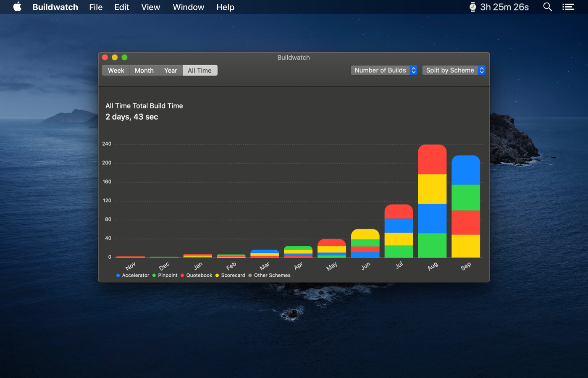Click the blue segment of the Sep bar
Image resolution: width=588 pixels, height=378 pixels.
[x=466, y=170]
